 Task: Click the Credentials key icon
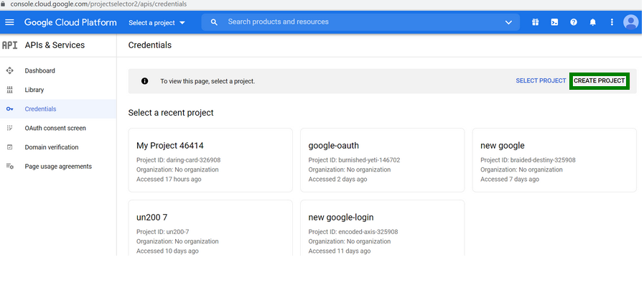coord(10,109)
